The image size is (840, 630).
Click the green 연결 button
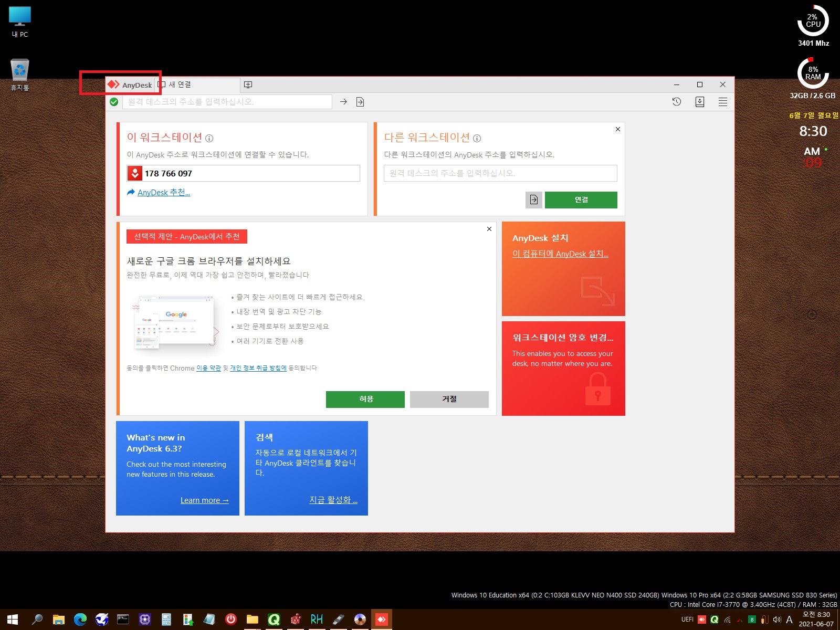click(x=581, y=199)
